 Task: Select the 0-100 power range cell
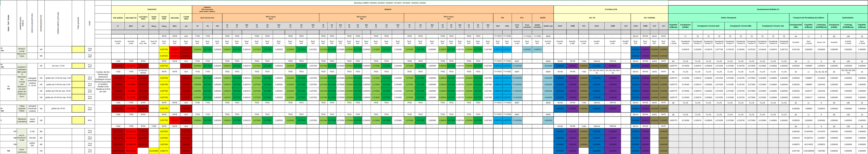(32, 131)
